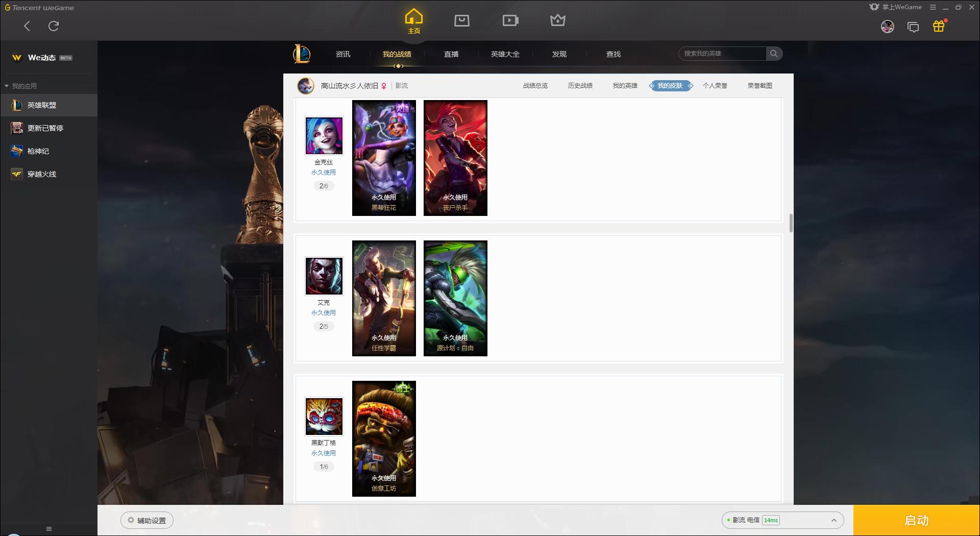
Task: Refresh the page with the reload icon
Action: (x=54, y=26)
